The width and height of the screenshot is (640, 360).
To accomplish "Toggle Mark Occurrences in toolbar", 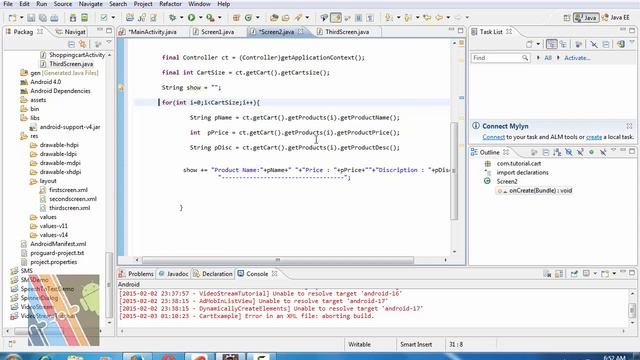I will (x=336, y=18).
